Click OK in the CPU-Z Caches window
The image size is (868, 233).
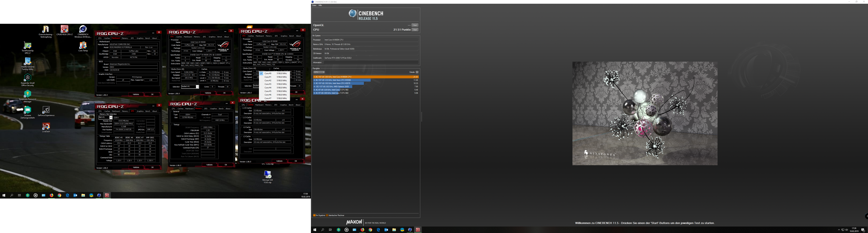(x=296, y=161)
